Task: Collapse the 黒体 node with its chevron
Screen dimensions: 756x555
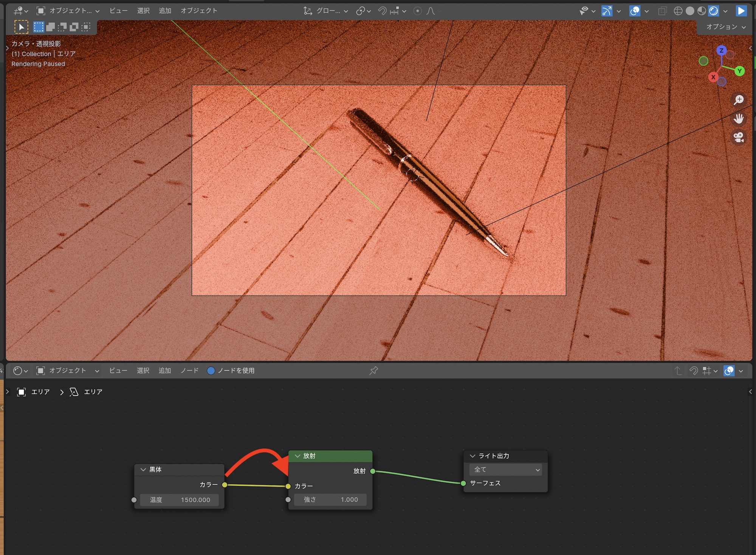Action: (143, 470)
